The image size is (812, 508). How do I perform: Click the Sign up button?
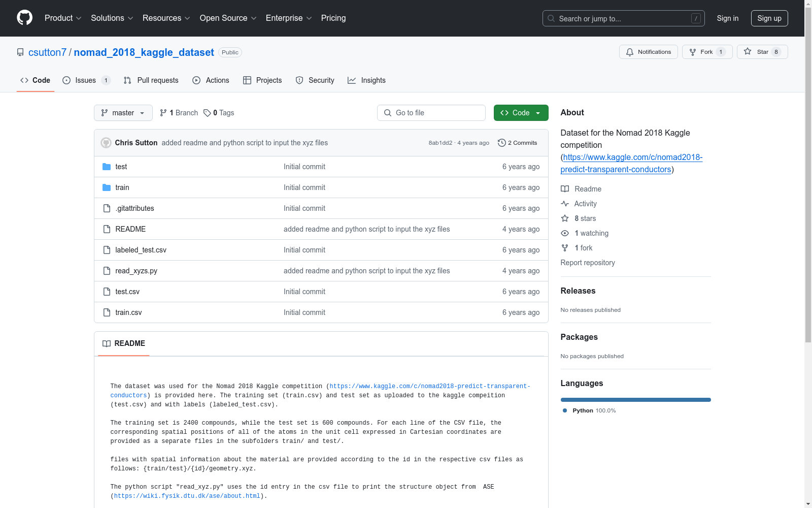tap(769, 18)
